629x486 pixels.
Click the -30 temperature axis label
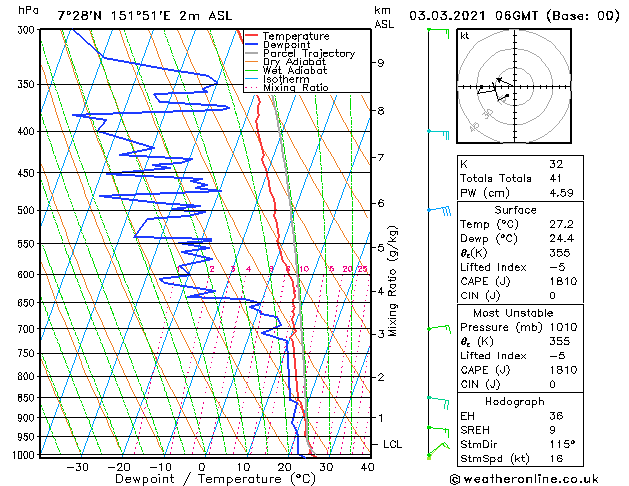pos(77,467)
